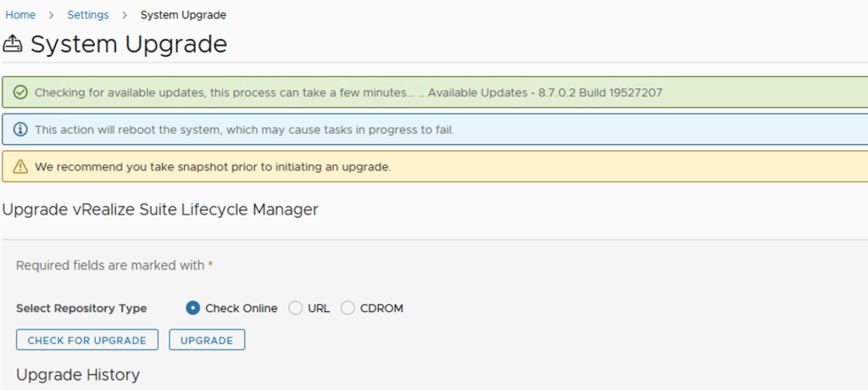Click the Select Repository Type label
The width and height of the screenshot is (868, 390).
click(81, 309)
